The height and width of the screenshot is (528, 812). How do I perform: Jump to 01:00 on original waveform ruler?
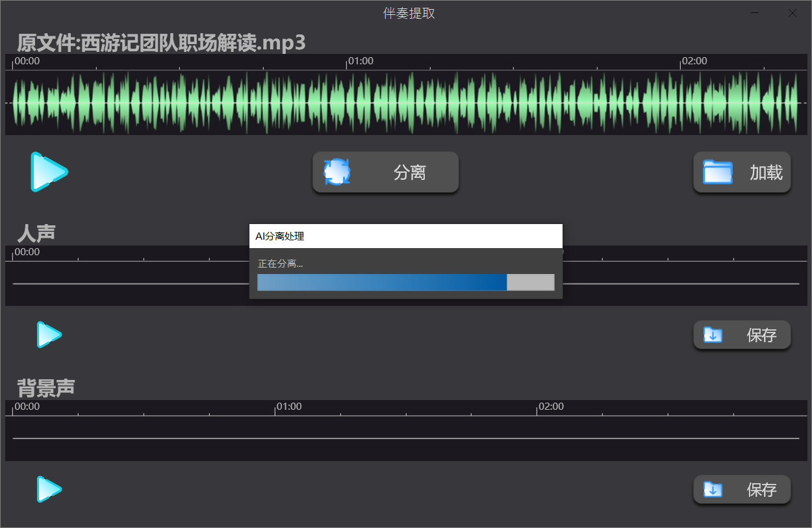click(x=360, y=62)
